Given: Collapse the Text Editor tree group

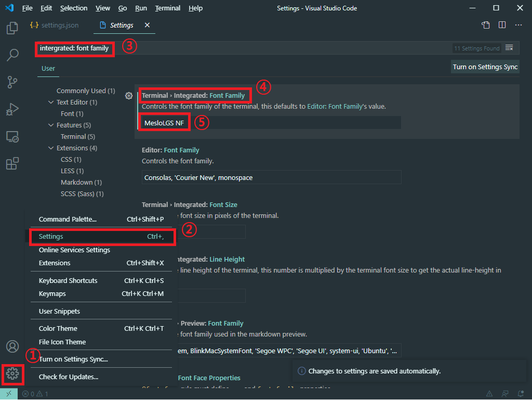Looking at the screenshot, I should [51, 102].
